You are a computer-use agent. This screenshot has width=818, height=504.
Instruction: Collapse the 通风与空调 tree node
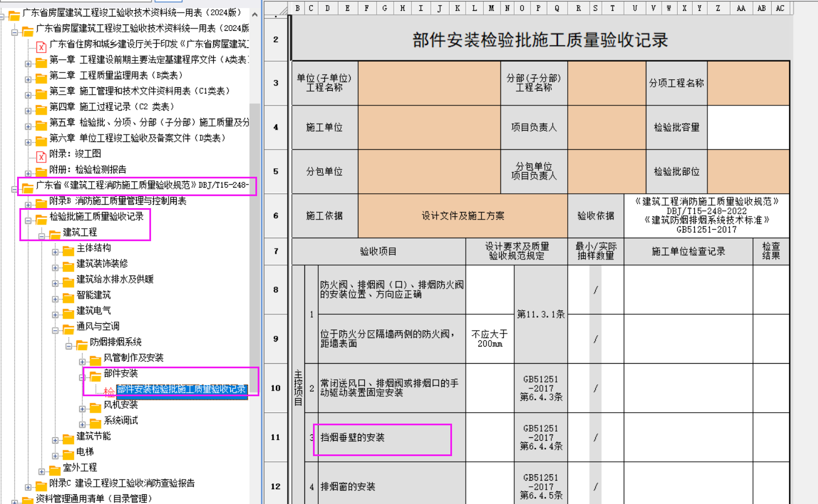click(x=55, y=330)
